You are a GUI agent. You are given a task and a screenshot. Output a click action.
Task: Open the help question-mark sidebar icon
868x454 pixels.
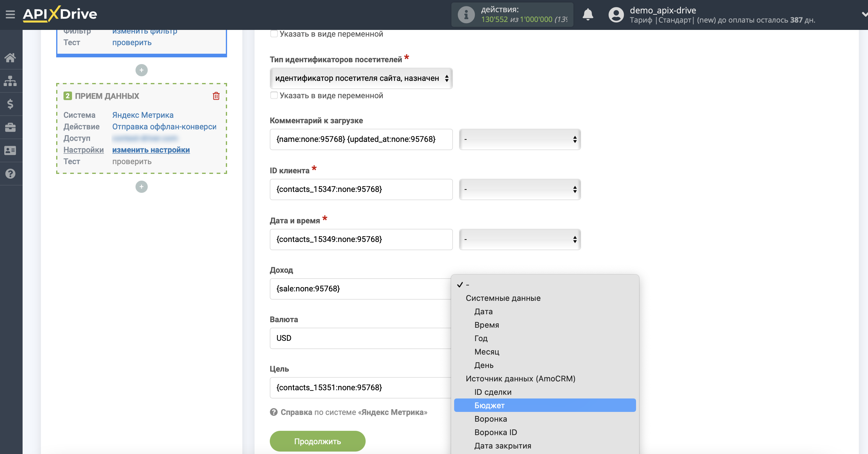(x=10, y=174)
